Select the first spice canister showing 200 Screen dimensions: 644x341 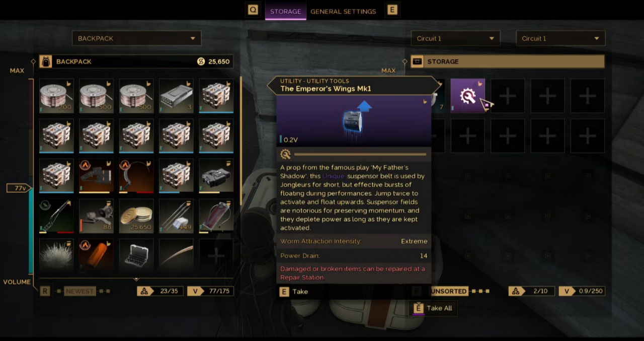(x=56, y=96)
